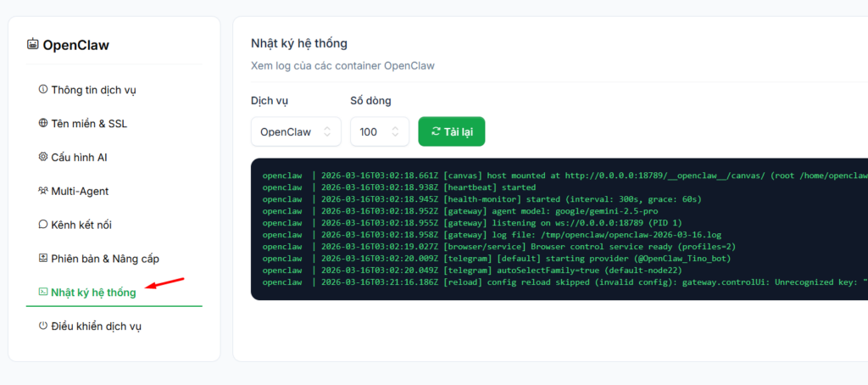Click the gear icon beside Cấu hình AI

[43, 157]
